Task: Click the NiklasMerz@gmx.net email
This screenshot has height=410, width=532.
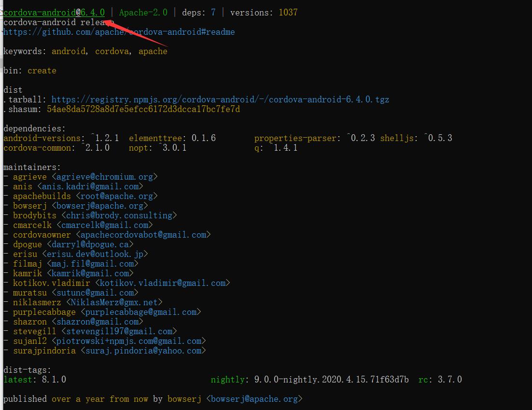Action: tap(114, 303)
